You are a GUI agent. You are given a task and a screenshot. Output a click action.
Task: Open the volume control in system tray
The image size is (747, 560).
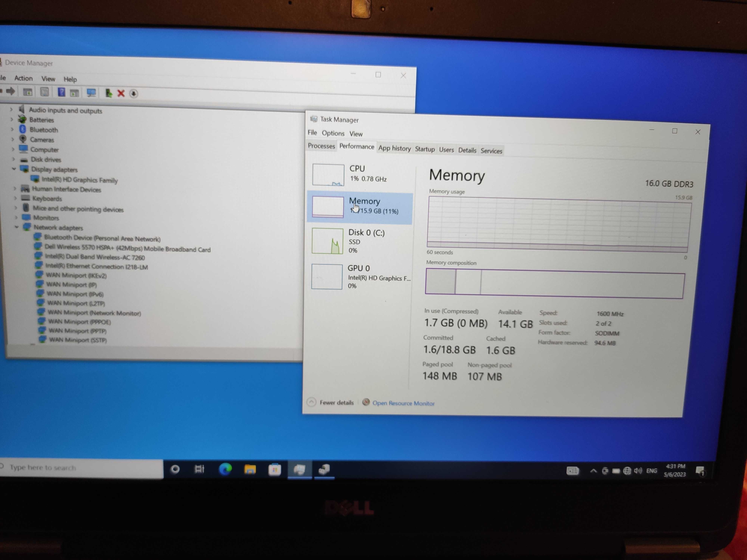tap(638, 471)
